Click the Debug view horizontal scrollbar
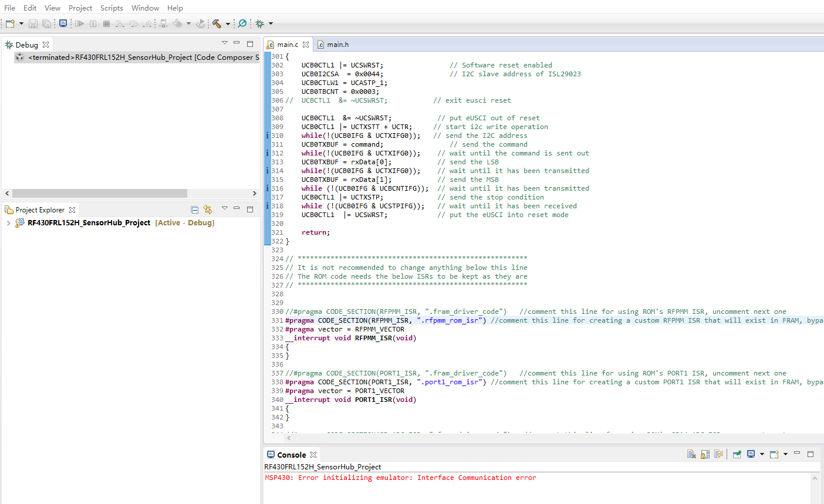824x504 pixels. click(100, 193)
